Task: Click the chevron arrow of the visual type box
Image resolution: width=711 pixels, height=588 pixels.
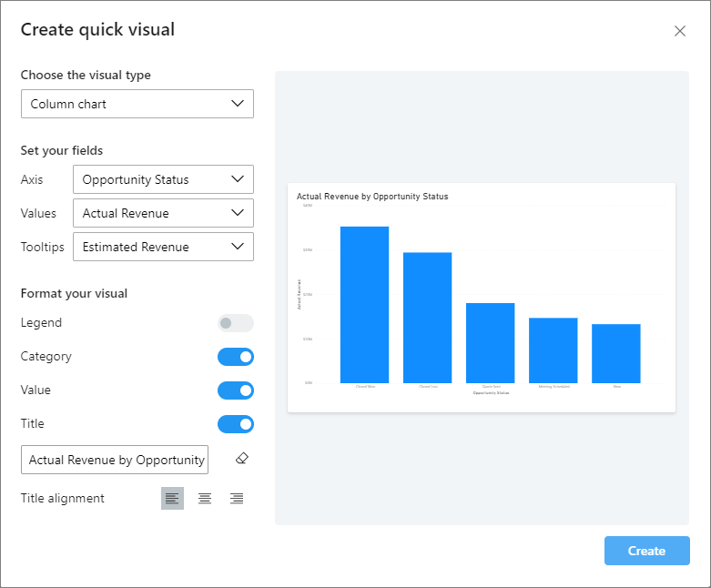Action: tap(238, 104)
